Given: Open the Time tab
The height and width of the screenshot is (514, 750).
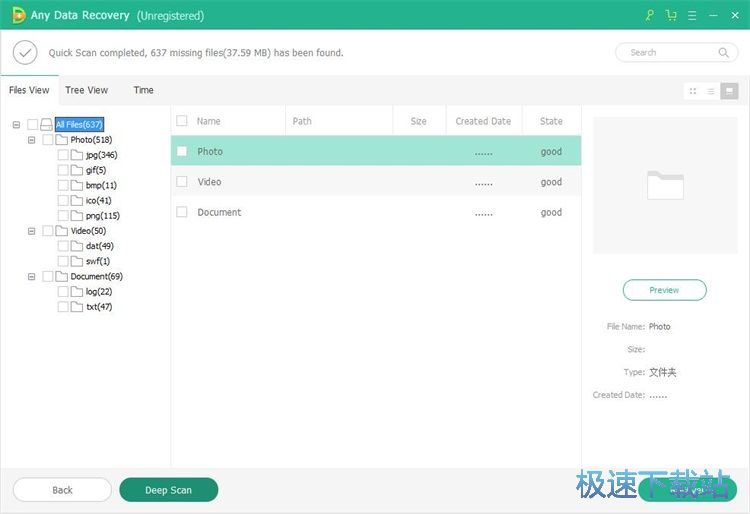Looking at the screenshot, I should tap(144, 90).
